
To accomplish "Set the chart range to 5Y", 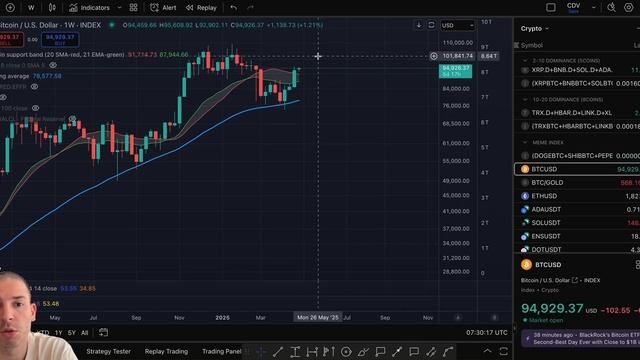I will click(x=71, y=333).
